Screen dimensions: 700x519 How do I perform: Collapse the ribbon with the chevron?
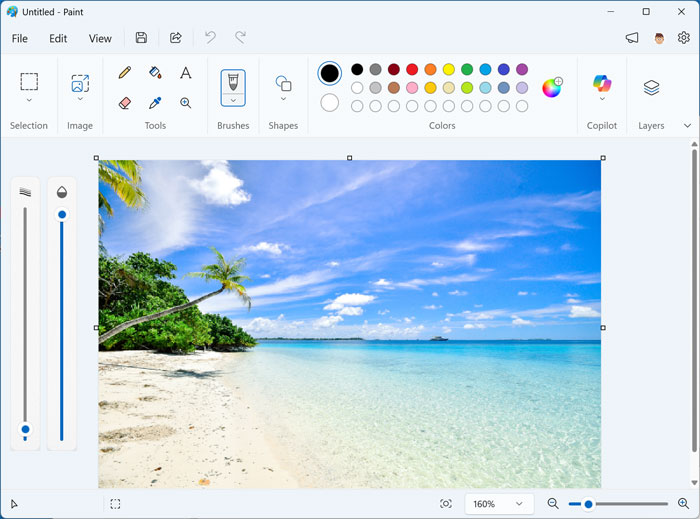click(687, 126)
